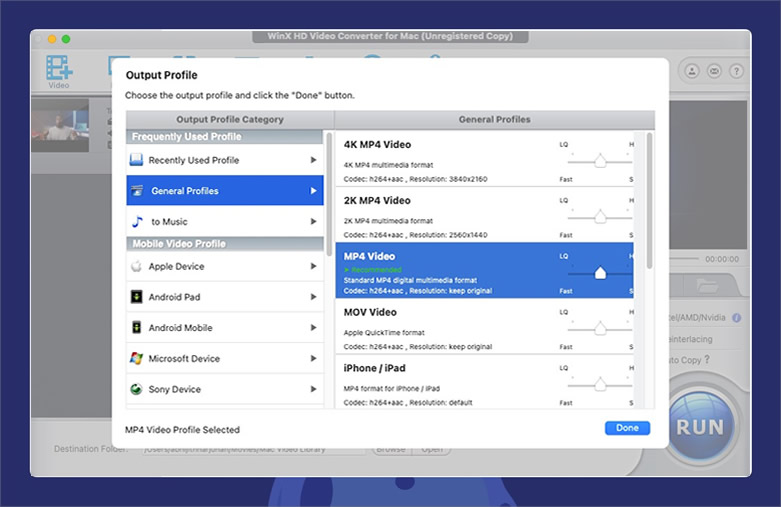
Task: Click the Done button
Action: click(627, 428)
